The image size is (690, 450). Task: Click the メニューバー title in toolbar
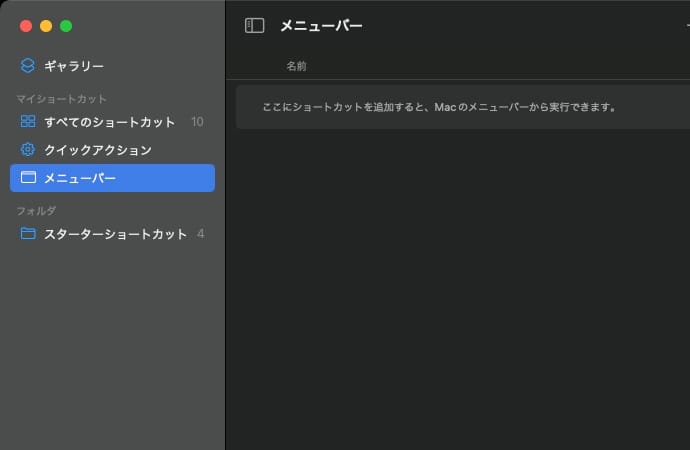(x=321, y=26)
